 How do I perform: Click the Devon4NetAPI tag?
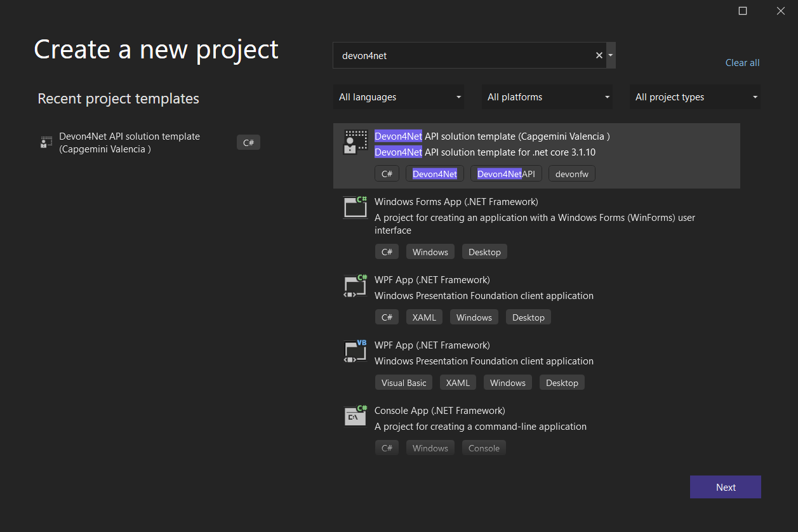[x=506, y=173]
